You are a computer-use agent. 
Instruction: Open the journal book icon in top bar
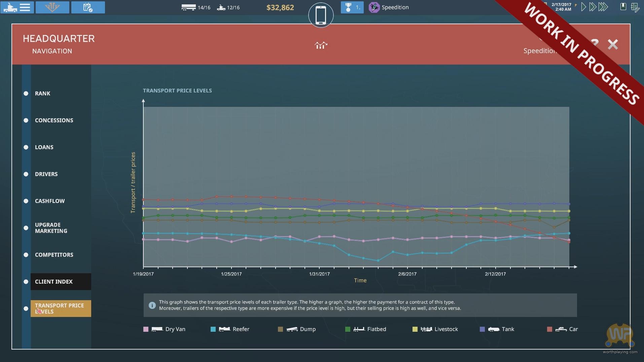(623, 7)
